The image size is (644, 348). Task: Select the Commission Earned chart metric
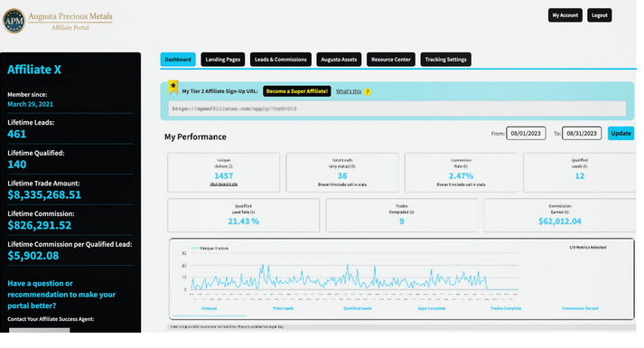(x=580, y=308)
